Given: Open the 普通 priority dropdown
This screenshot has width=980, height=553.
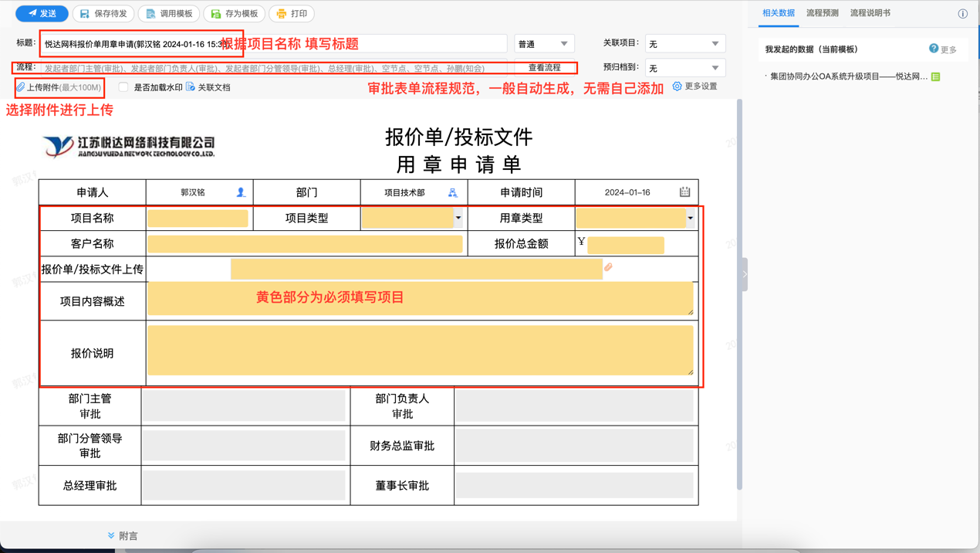Looking at the screenshot, I should tap(544, 44).
